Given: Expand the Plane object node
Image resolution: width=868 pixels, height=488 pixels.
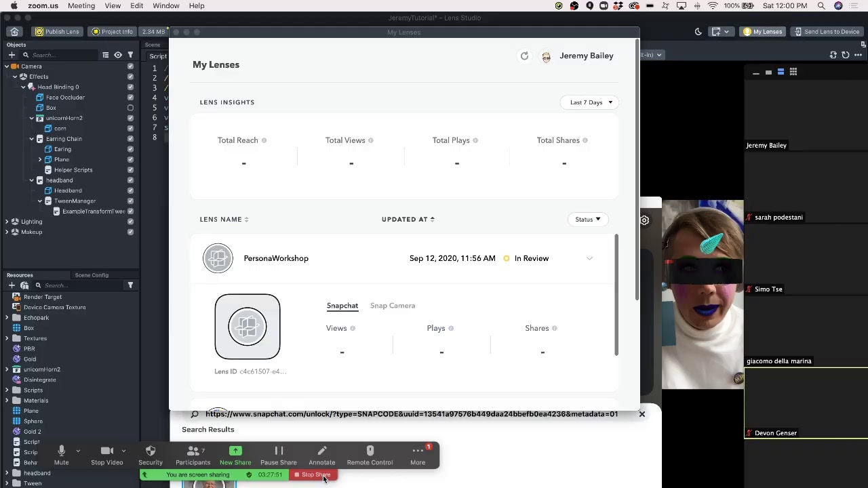Looking at the screenshot, I should pyautogui.click(x=39, y=160).
